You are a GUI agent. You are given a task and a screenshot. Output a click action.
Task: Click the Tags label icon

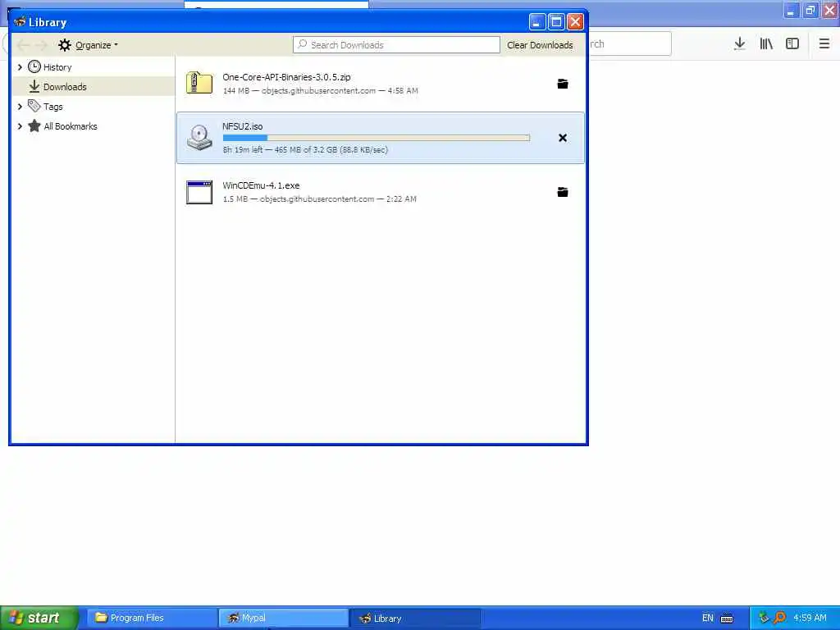(x=34, y=106)
